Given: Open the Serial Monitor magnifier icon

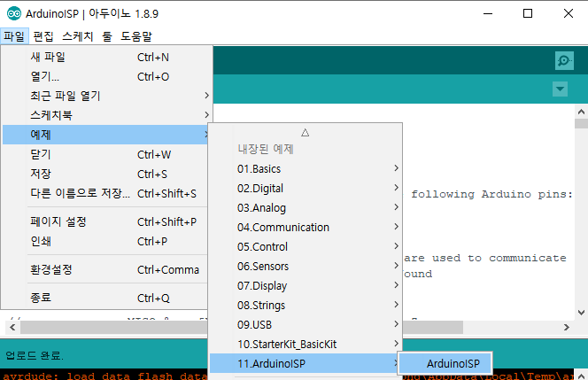Looking at the screenshot, I should coord(564,60).
